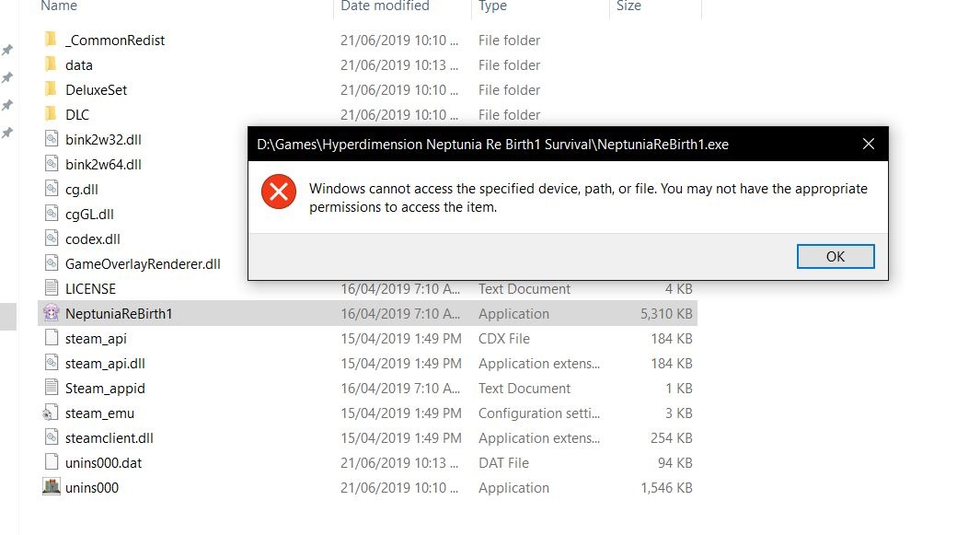980x535 pixels.
Task: Sort files by Size column
Action: [x=628, y=6]
